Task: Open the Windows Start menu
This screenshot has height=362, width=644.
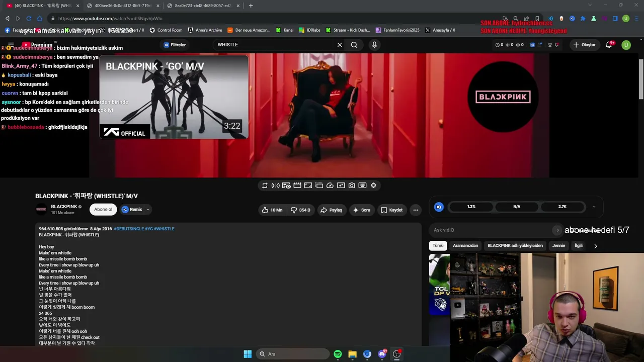Action: (x=248, y=354)
